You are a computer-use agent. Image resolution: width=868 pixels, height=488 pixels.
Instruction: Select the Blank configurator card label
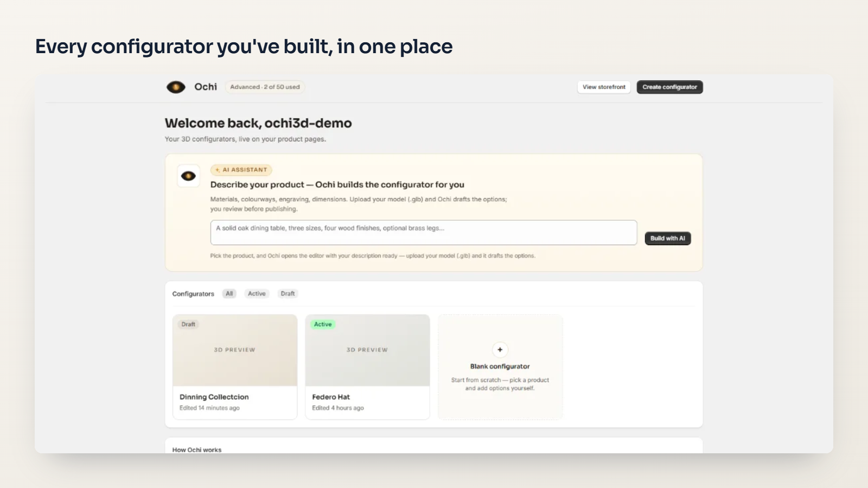(x=500, y=367)
